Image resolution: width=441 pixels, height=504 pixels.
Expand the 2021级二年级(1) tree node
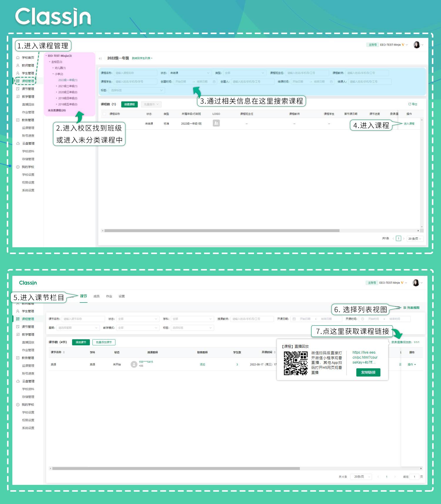[x=56, y=86]
